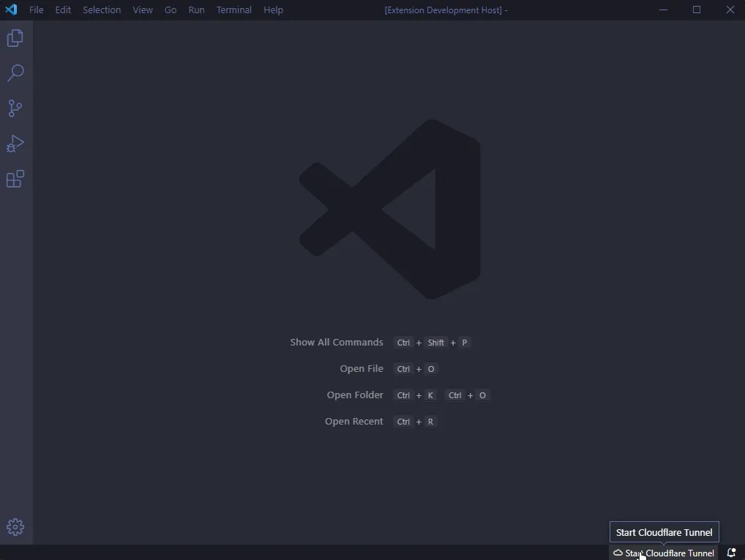Open the Run menu
745x560 pixels.
(195, 10)
